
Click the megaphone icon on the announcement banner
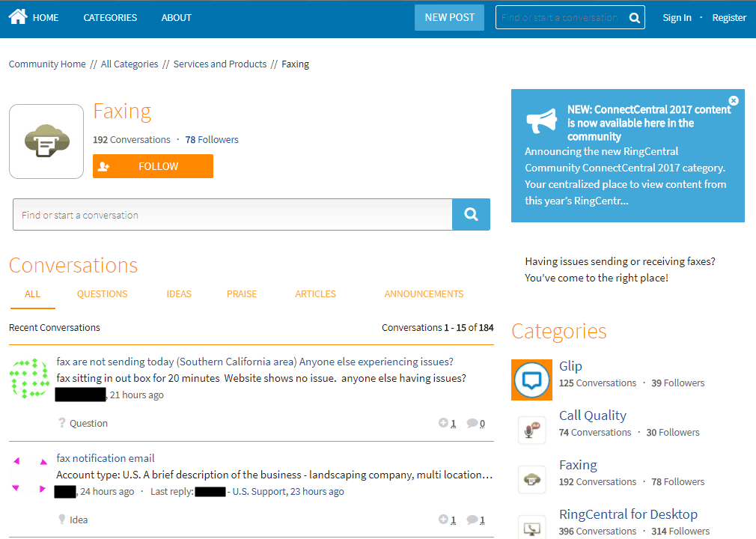[x=541, y=121]
